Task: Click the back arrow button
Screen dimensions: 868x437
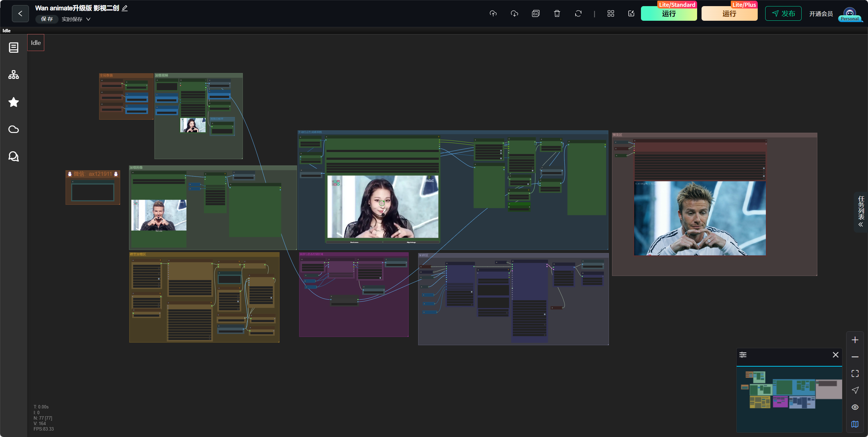Action: pyautogui.click(x=20, y=14)
